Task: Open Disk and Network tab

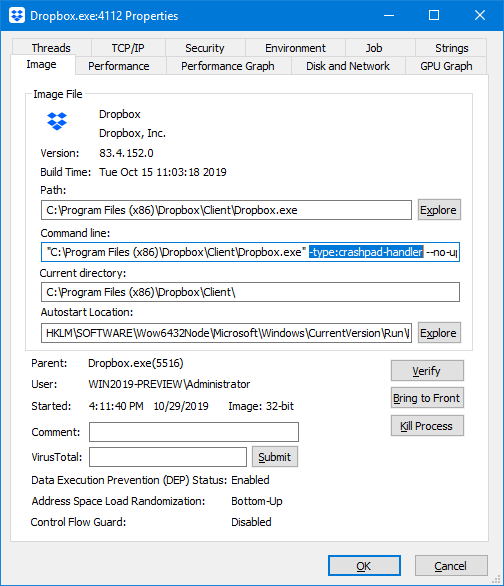Action: click(348, 66)
